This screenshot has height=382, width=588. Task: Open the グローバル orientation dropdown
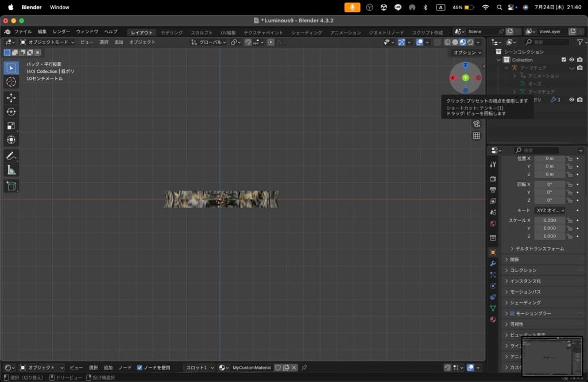click(x=210, y=42)
